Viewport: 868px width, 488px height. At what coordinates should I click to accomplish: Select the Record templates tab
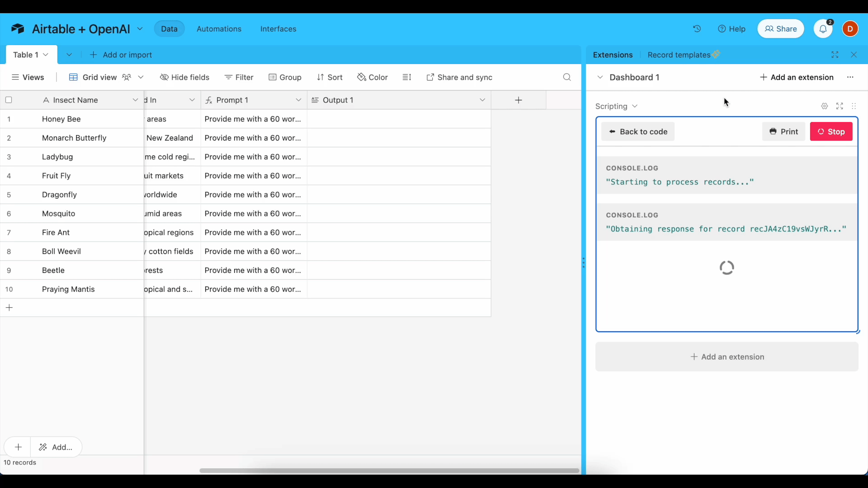(x=683, y=55)
